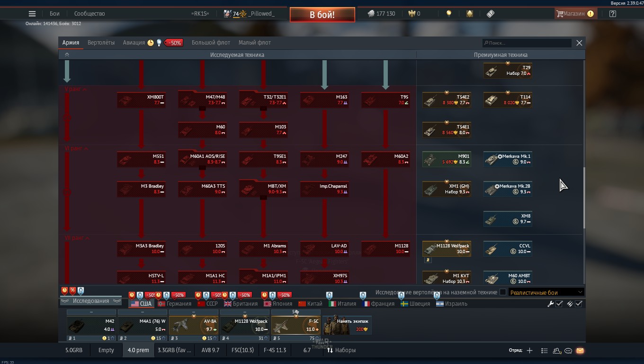
Task: Select США nation tab
Action: (141, 304)
